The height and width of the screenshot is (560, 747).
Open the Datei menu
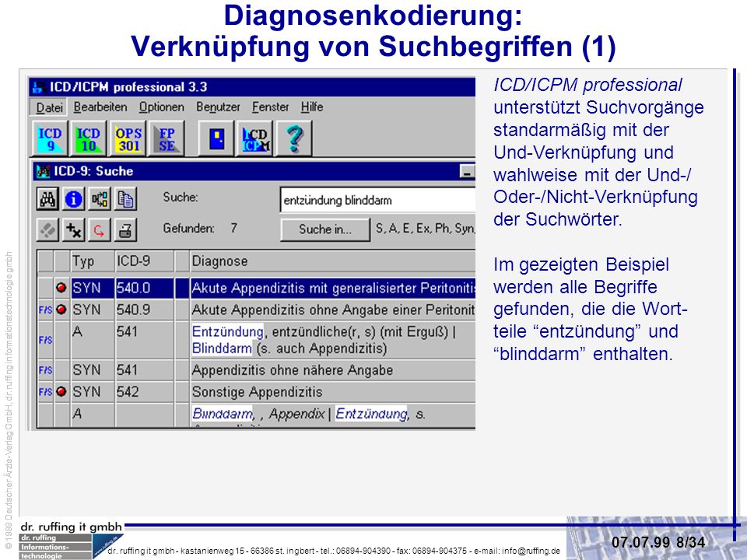(x=50, y=107)
